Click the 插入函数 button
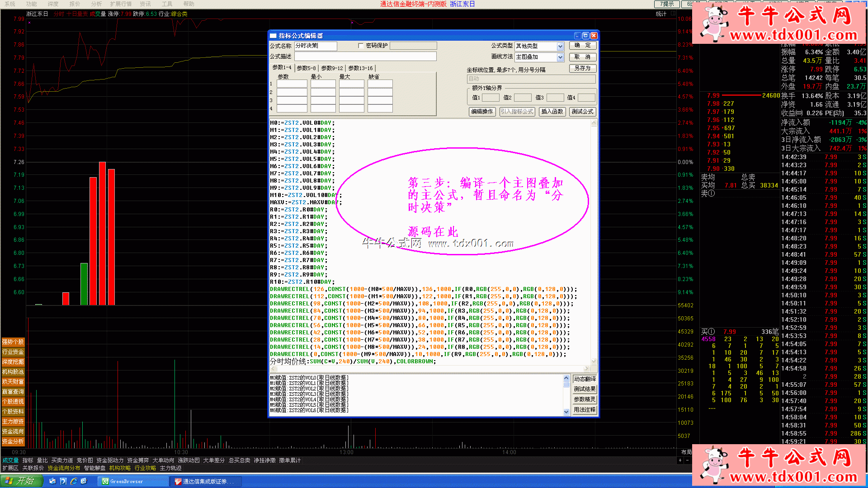This screenshot has width=868, height=488. [552, 112]
